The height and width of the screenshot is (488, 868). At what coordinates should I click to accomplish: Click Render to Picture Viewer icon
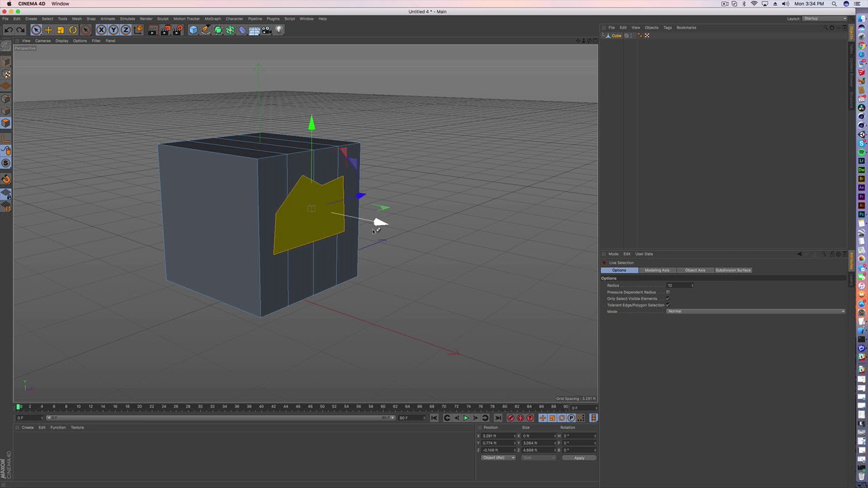pyautogui.click(x=165, y=30)
